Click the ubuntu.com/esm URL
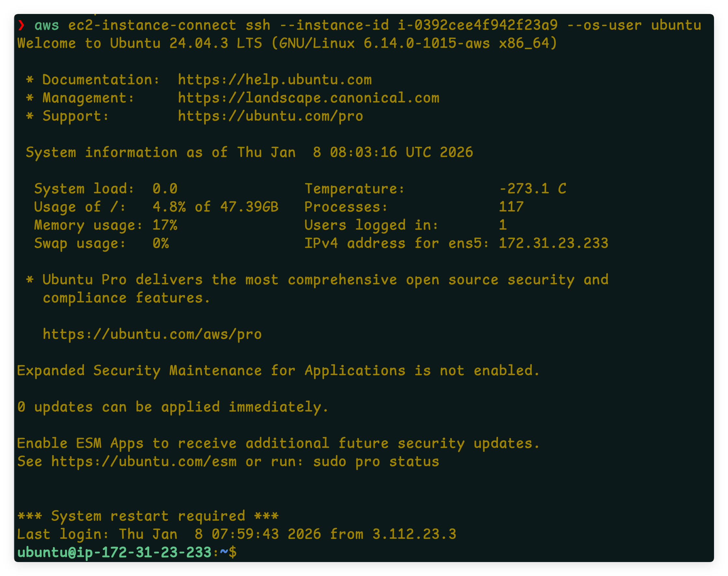This screenshot has width=728, height=576. pos(144,462)
